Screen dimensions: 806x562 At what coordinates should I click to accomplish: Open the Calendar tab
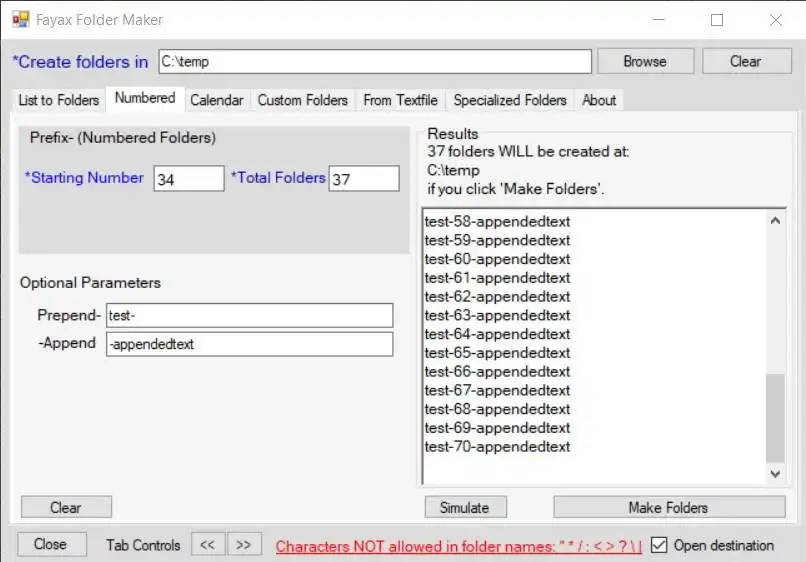tap(216, 100)
